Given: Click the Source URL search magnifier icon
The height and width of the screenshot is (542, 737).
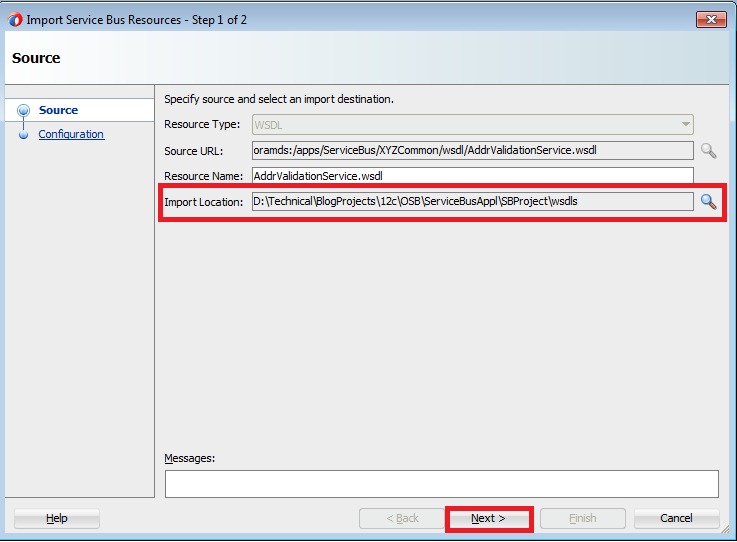Looking at the screenshot, I should (708, 151).
